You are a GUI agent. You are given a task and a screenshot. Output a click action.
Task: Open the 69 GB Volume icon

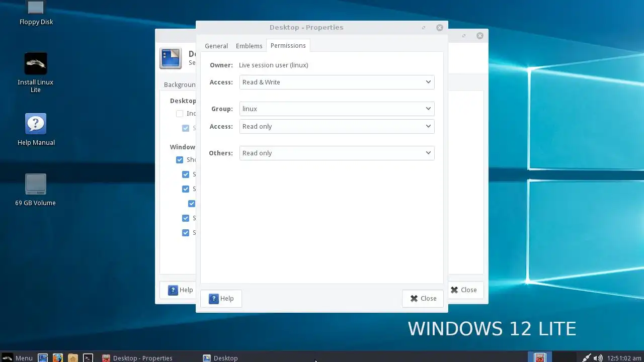pyautogui.click(x=36, y=190)
